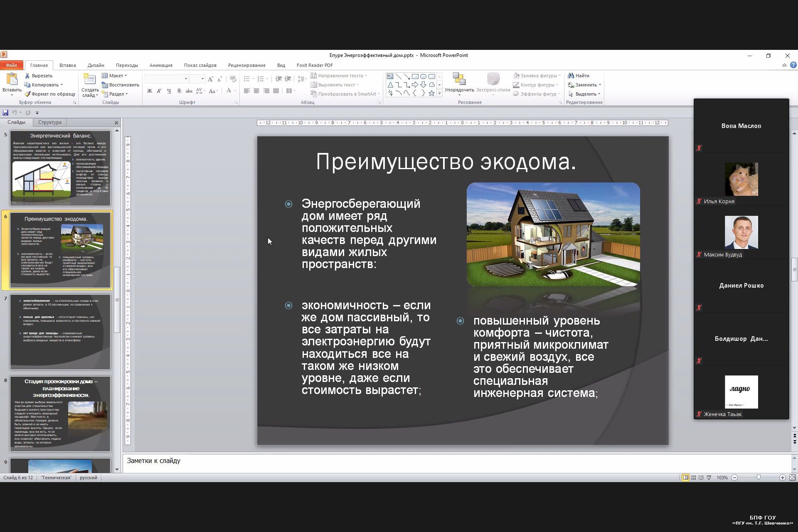
Task: Pick the five-point star shape
Action: pos(431,93)
